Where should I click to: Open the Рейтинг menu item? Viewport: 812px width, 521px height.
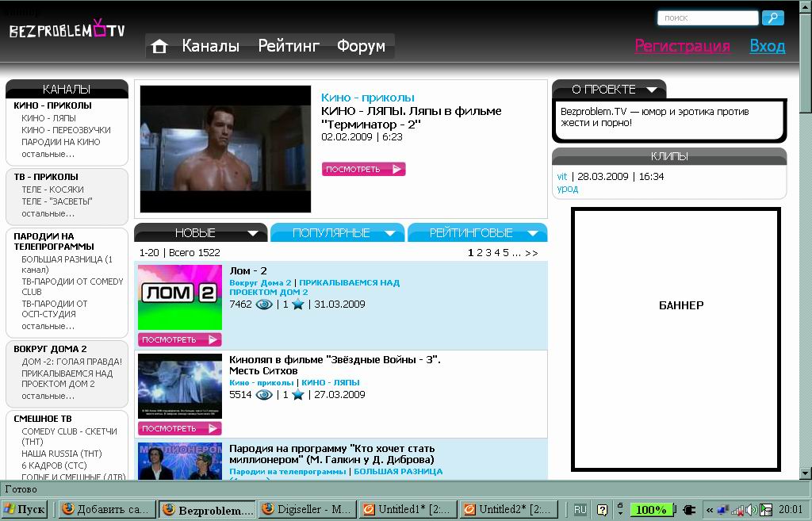(289, 46)
